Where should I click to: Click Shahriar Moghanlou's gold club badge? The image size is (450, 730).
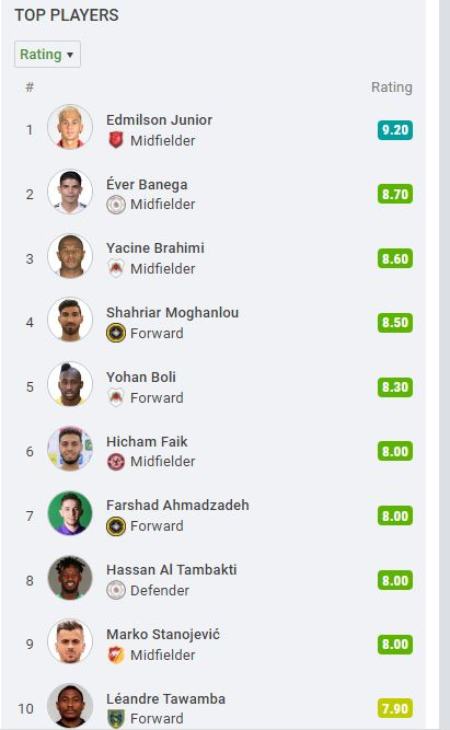coord(116,333)
